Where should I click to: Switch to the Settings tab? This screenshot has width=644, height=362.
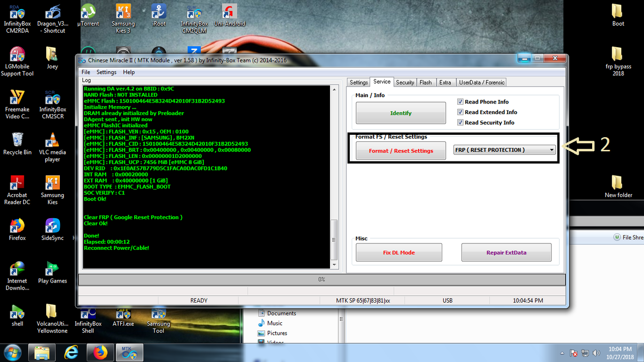pyautogui.click(x=359, y=82)
